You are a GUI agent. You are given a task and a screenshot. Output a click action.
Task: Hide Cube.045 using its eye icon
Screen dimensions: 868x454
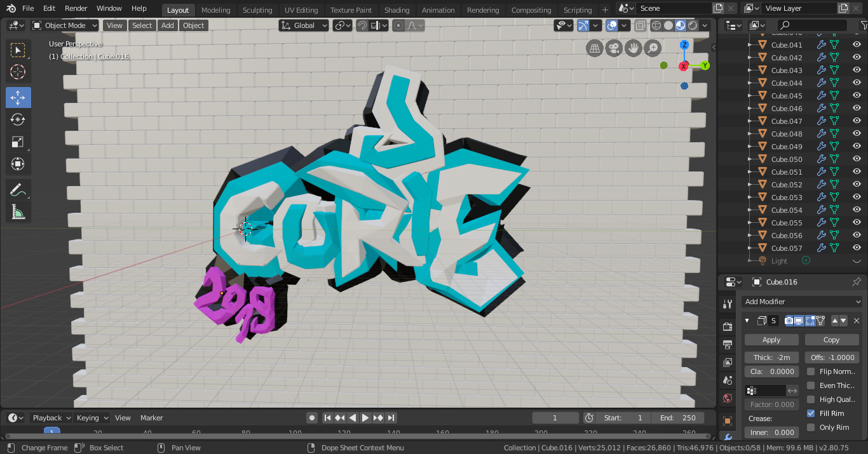(x=856, y=96)
